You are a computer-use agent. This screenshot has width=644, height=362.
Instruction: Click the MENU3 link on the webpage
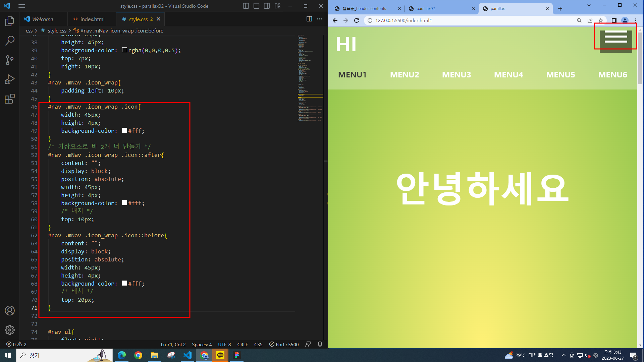456,74
